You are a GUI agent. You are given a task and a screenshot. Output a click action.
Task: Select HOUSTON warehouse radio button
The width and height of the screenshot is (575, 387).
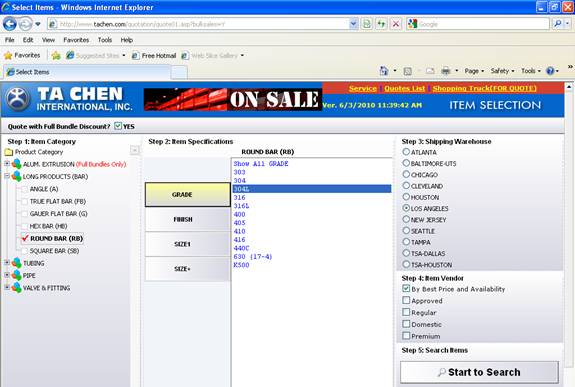point(406,197)
